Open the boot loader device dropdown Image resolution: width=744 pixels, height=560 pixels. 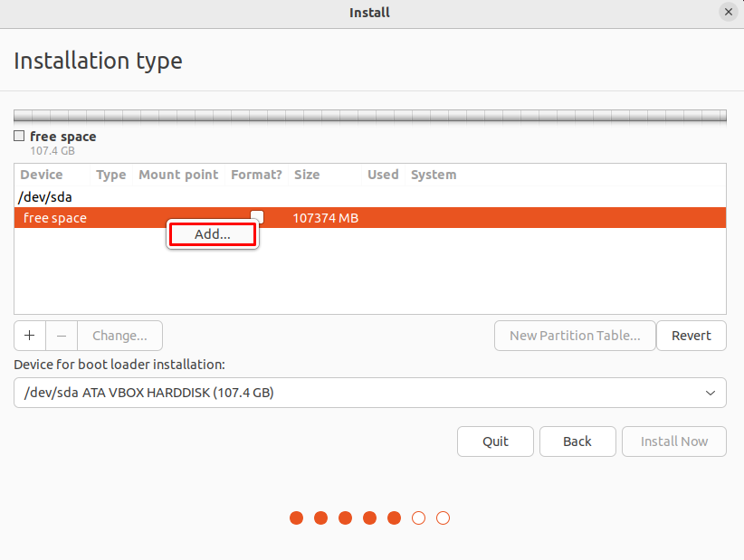click(369, 393)
